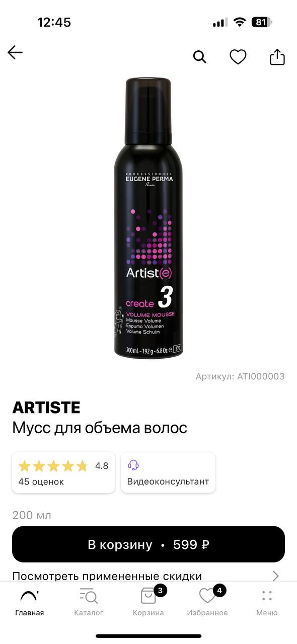
Task: Expand chevron next to Посмотреть примененные скидки
Action: click(x=275, y=576)
